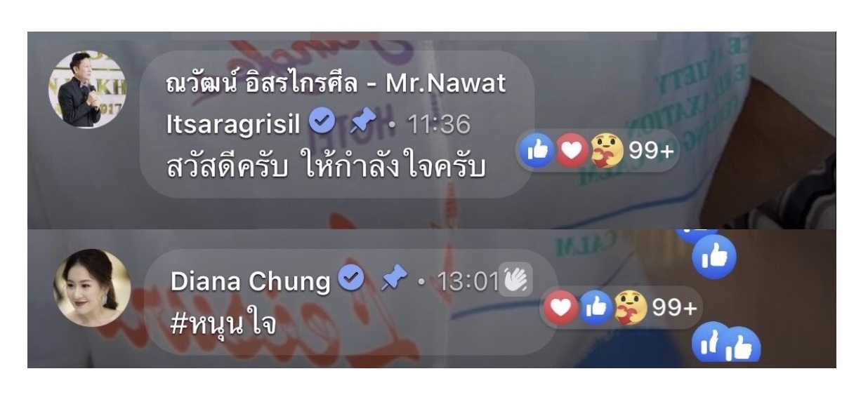Tap the Like reaction on Diana's comment
The image size is (868, 397).
(x=597, y=308)
